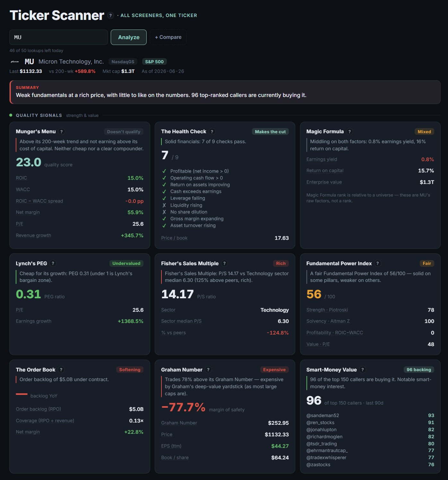Click the 96 backing badge

pyautogui.click(x=419, y=370)
